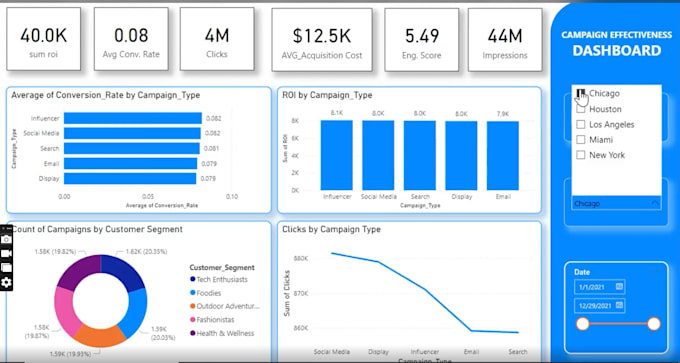Click the Clicks by Campaign Type title
The image size is (680, 363).
click(331, 229)
